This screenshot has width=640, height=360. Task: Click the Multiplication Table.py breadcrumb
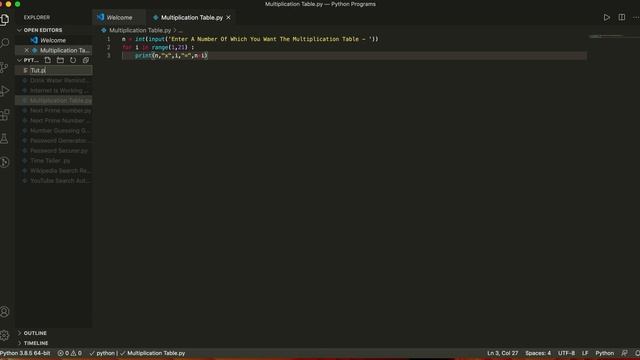pos(140,30)
